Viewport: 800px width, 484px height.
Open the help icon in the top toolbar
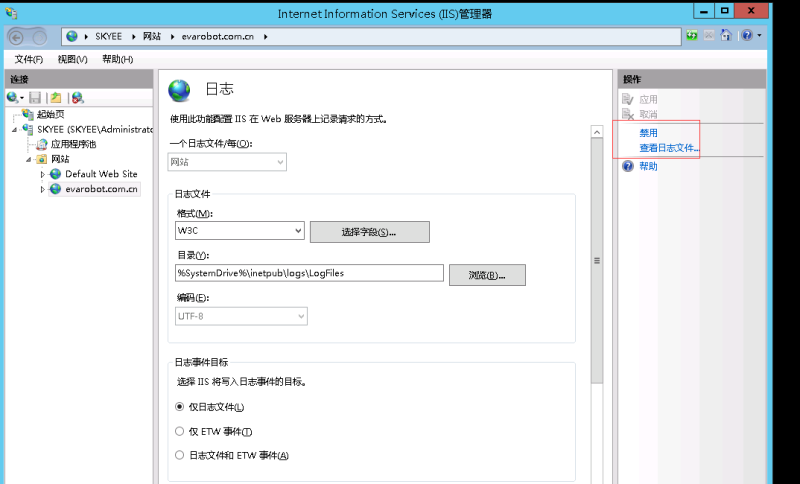(747, 35)
